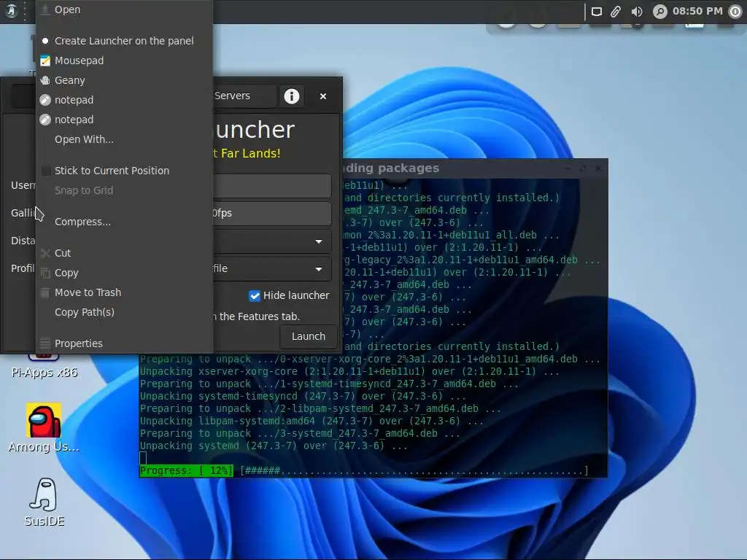747x560 pixels.
Task: Choose Open in the context menu
Action: tap(124, 9)
